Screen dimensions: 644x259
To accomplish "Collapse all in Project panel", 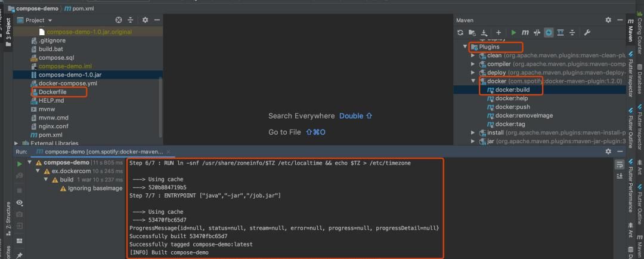I will click(131, 20).
